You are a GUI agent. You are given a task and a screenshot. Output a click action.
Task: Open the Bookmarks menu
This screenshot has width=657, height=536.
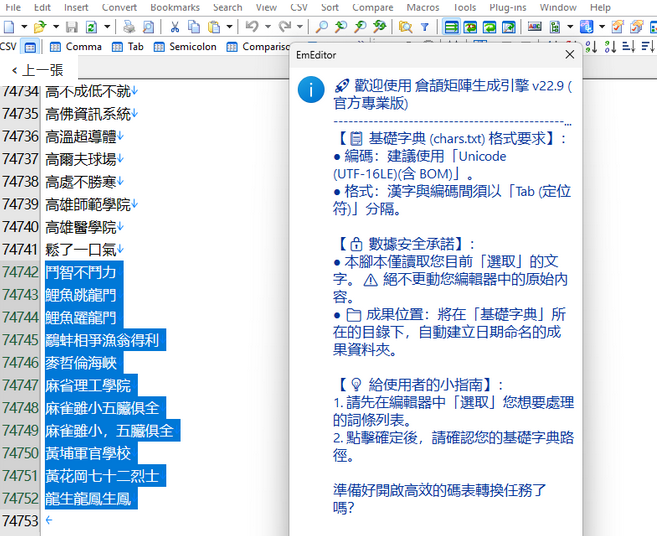(174, 7)
